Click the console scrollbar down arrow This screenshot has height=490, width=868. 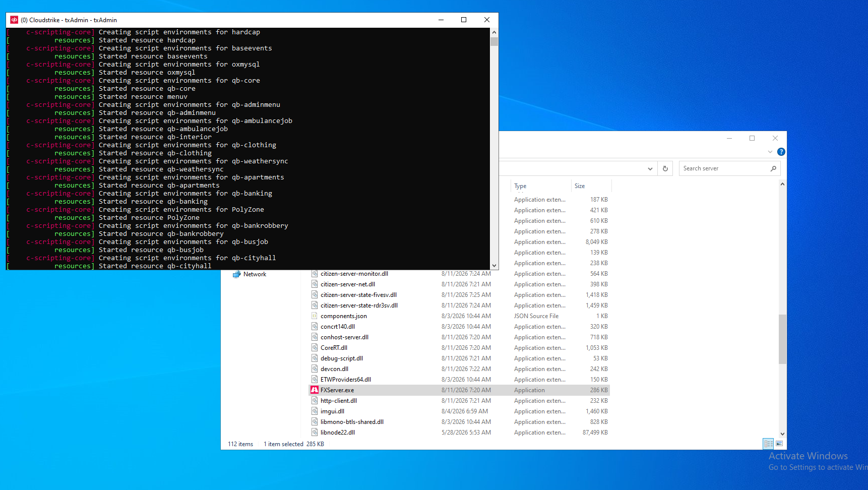(x=494, y=266)
